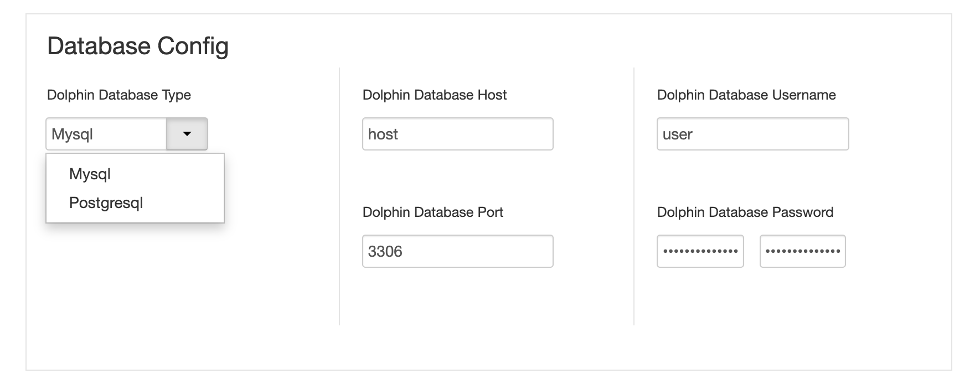Choose Postgresql from the dropdown list
Viewport: 980px width, 384px height.
106,203
